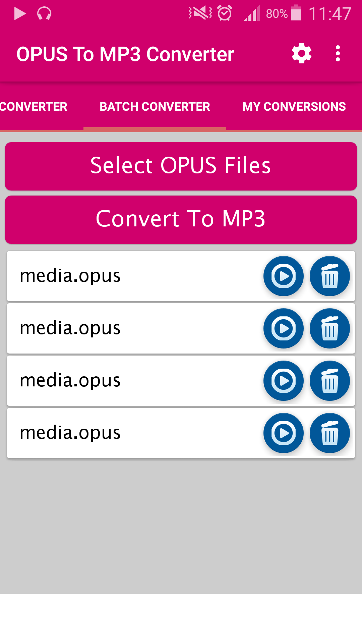
Task: Tap the alarm clock status icon
Action: tap(225, 13)
